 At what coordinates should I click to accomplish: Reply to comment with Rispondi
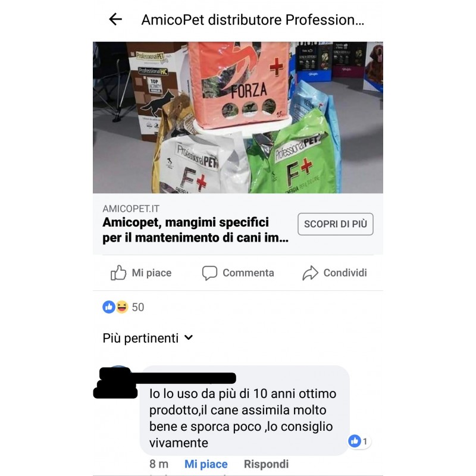tap(266, 464)
